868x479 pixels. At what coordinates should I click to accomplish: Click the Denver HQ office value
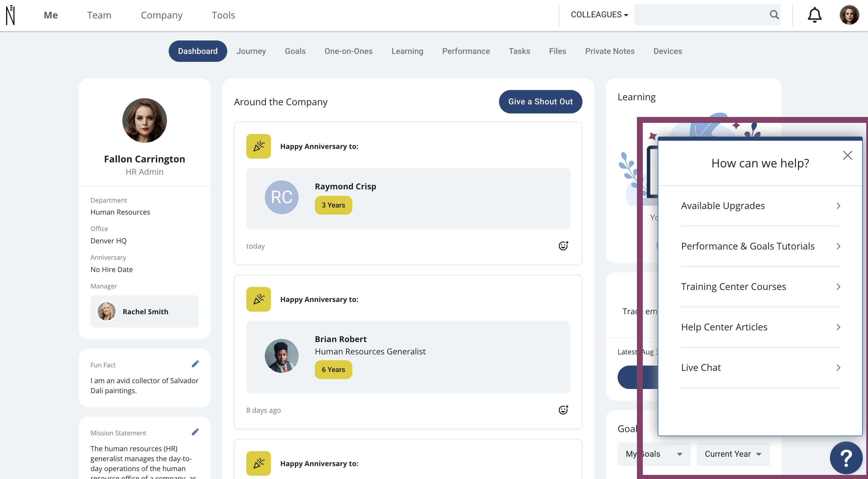click(x=108, y=240)
